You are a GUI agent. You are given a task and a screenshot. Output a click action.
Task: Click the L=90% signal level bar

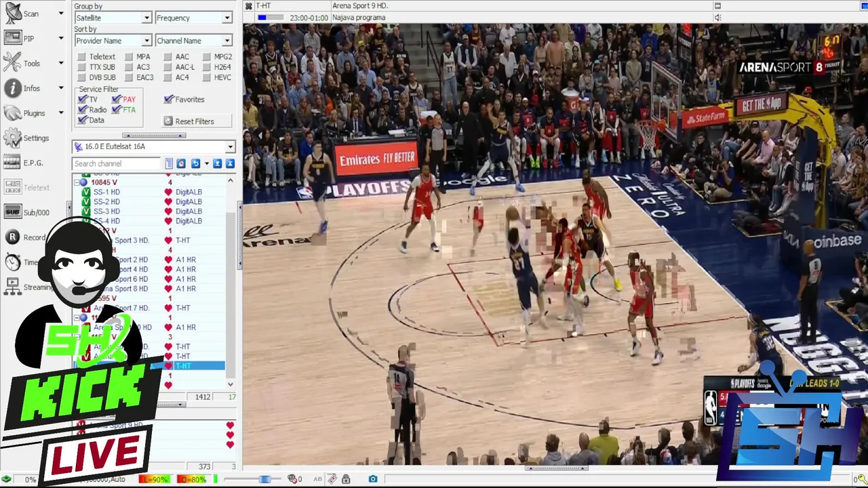click(154, 479)
